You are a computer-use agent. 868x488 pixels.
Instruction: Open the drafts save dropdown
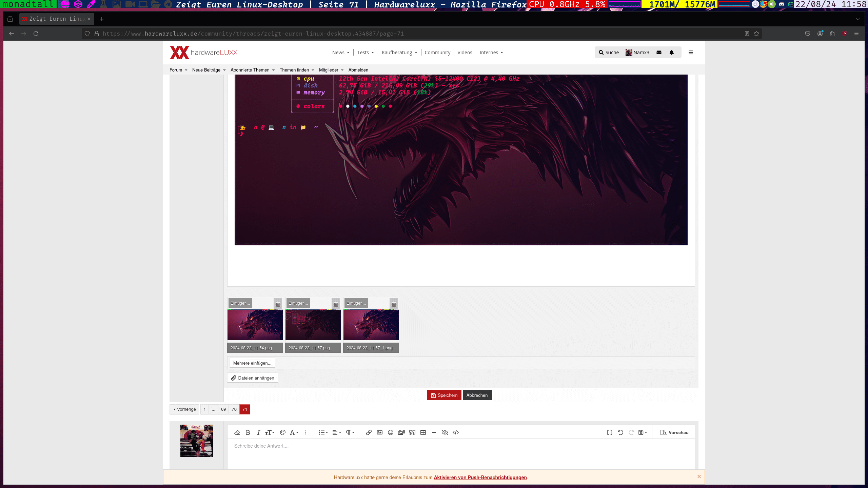tap(643, 432)
